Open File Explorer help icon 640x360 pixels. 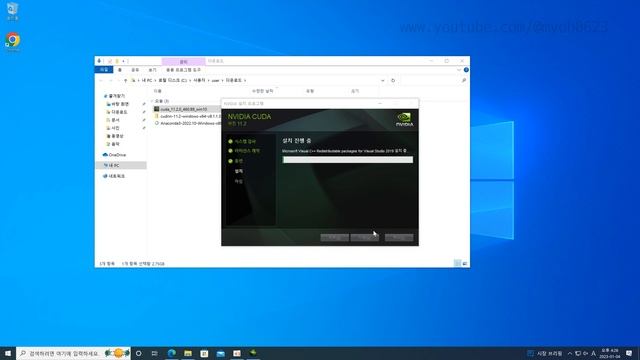(x=466, y=70)
